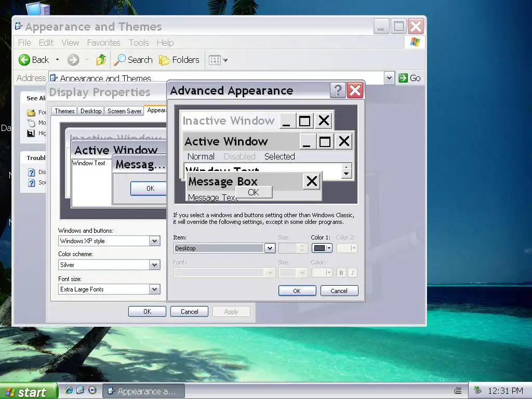Click the Message Box preview's X button
This screenshot has height=399, width=532.
tap(312, 181)
